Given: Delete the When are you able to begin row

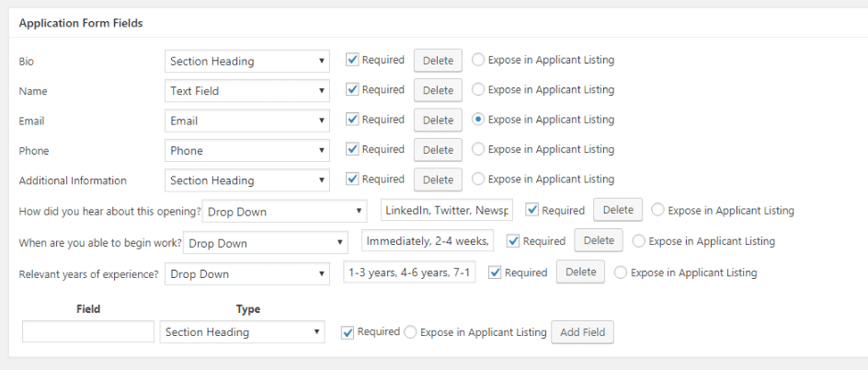Looking at the screenshot, I should coord(599,240).
